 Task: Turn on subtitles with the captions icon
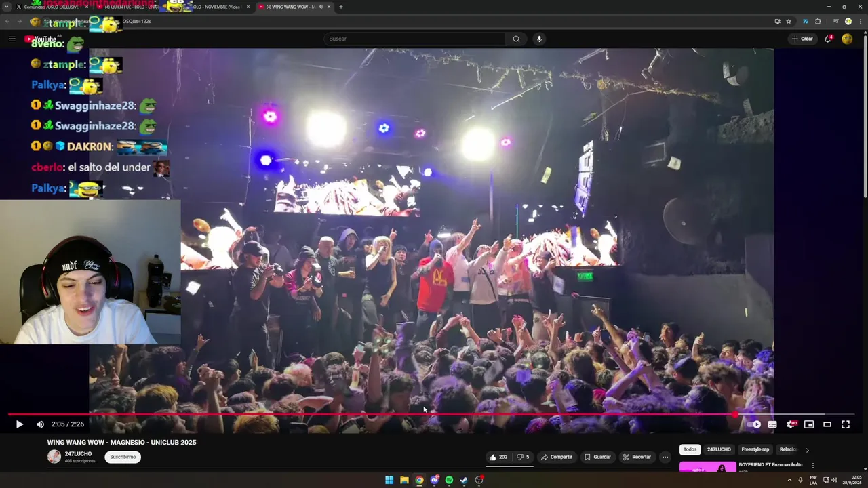[x=772, y=424]
